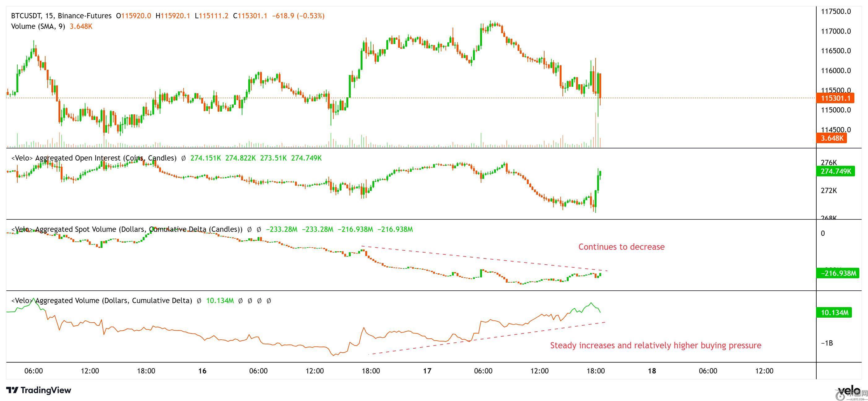Image resolution: width=868 pixels, height=401 pixels.
Task: Click the green 10.134M cumulative delta tag
Action: (x=834, y=313)
